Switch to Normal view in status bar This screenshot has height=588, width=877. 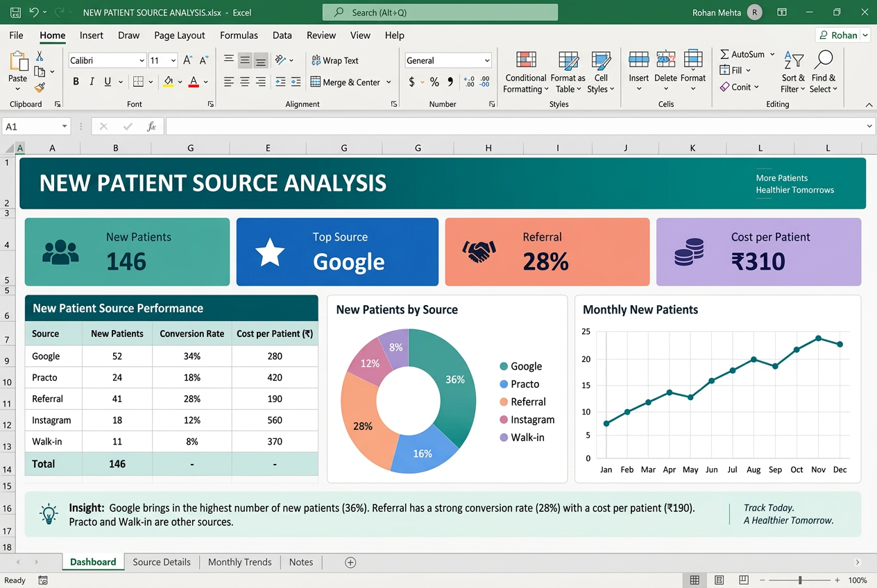[x=695, y=580]
